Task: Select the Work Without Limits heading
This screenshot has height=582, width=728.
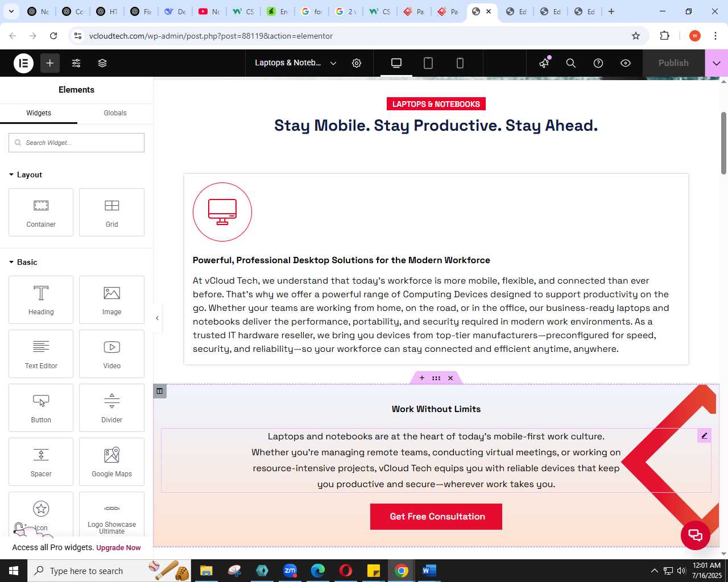Action: 436,409
